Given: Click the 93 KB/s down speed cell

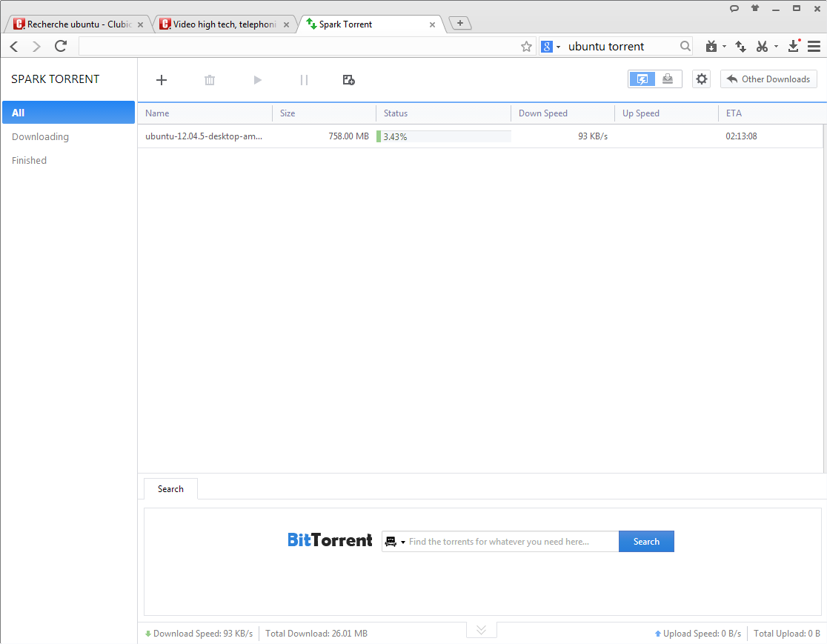Looking at the screenshot, I should 593,136.
